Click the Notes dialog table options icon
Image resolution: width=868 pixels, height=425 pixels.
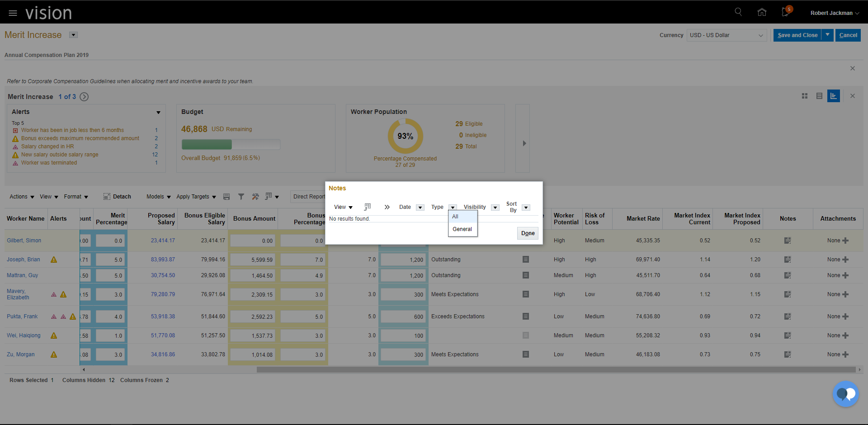tap(368, 207)
